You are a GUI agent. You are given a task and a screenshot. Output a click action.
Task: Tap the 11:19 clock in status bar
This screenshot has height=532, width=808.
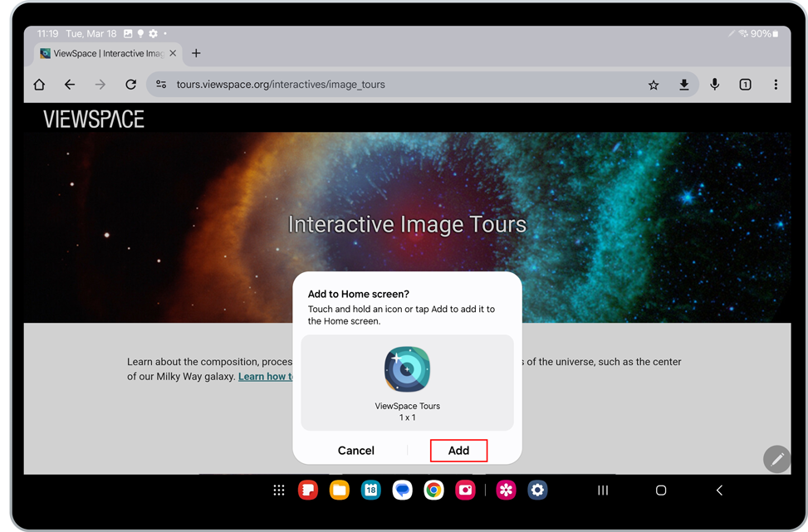pyautogui.click(x=48, y=33)
